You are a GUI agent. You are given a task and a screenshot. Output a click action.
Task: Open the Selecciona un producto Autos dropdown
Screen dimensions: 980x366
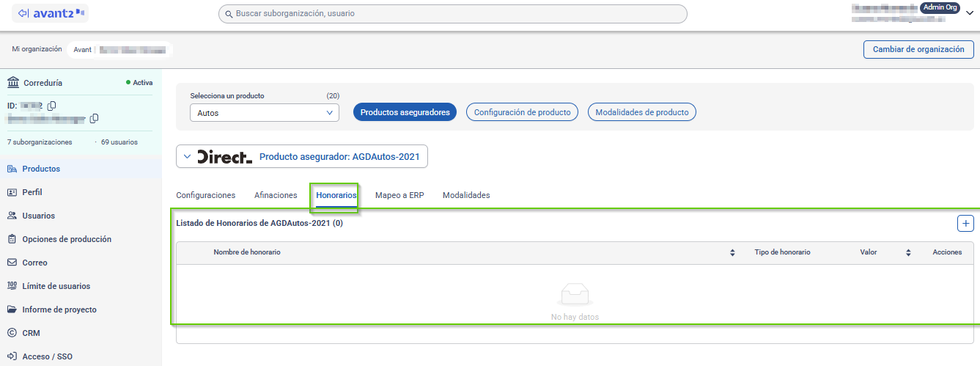pos(264,113)
